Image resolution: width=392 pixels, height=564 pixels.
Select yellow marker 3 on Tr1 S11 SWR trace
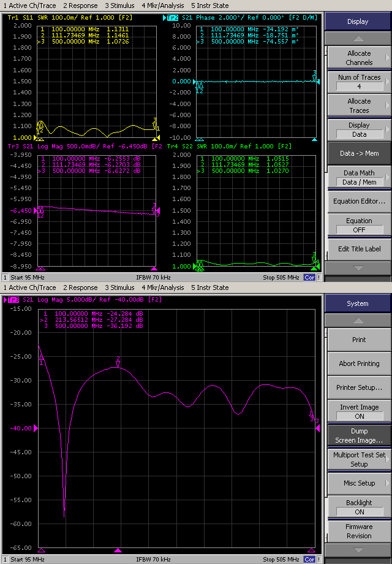coord(155,124)
